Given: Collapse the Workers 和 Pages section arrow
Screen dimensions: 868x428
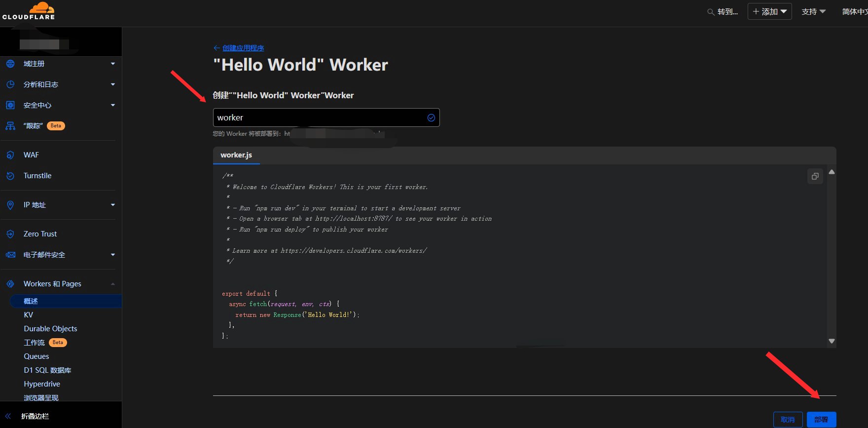Looking at the screenshot, I should [113, 284].
